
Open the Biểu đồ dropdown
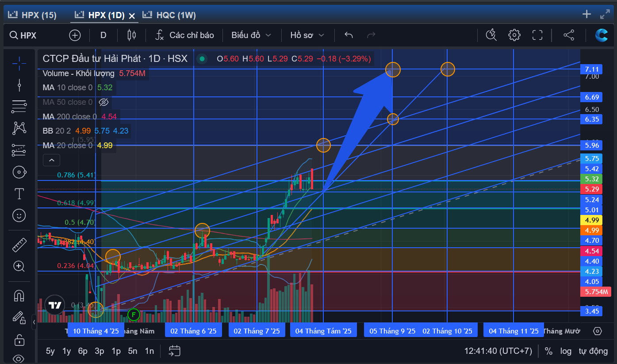click(x=251, y=35)
